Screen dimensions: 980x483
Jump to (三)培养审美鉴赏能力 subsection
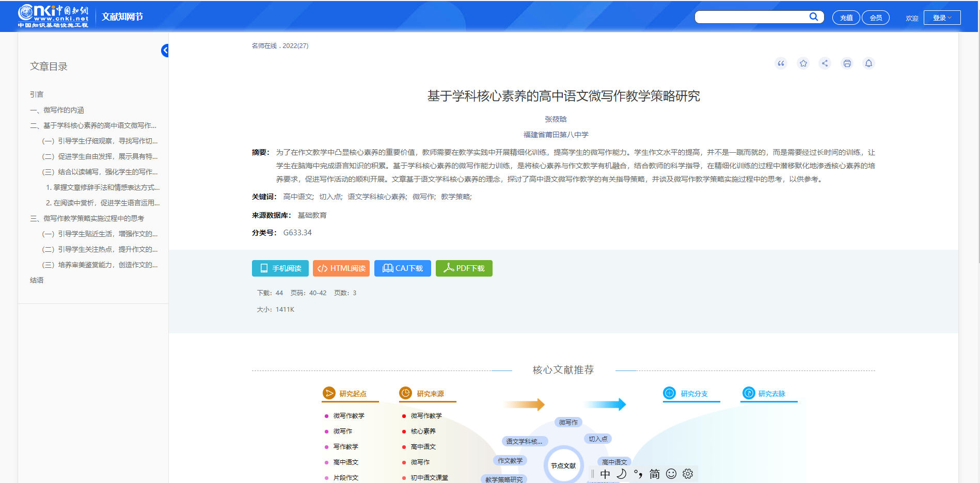100,265
